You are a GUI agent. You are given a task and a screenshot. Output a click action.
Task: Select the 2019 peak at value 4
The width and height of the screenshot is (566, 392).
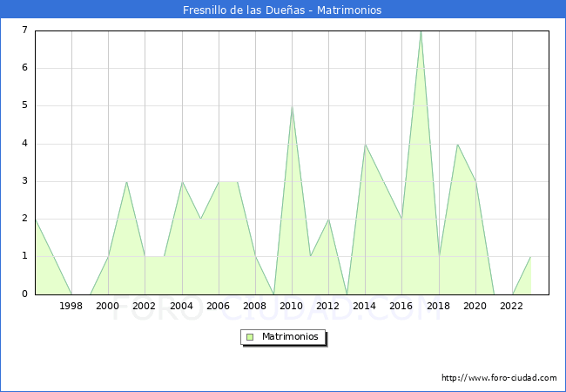(x=457, y=144)
